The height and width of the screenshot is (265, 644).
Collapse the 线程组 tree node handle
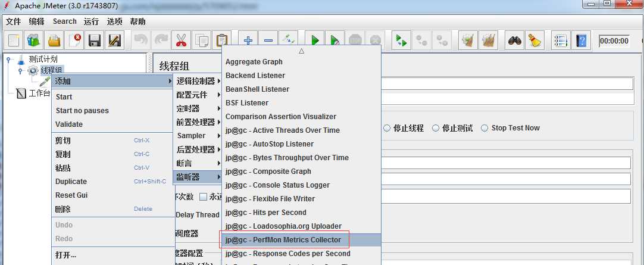pos(20,71)
